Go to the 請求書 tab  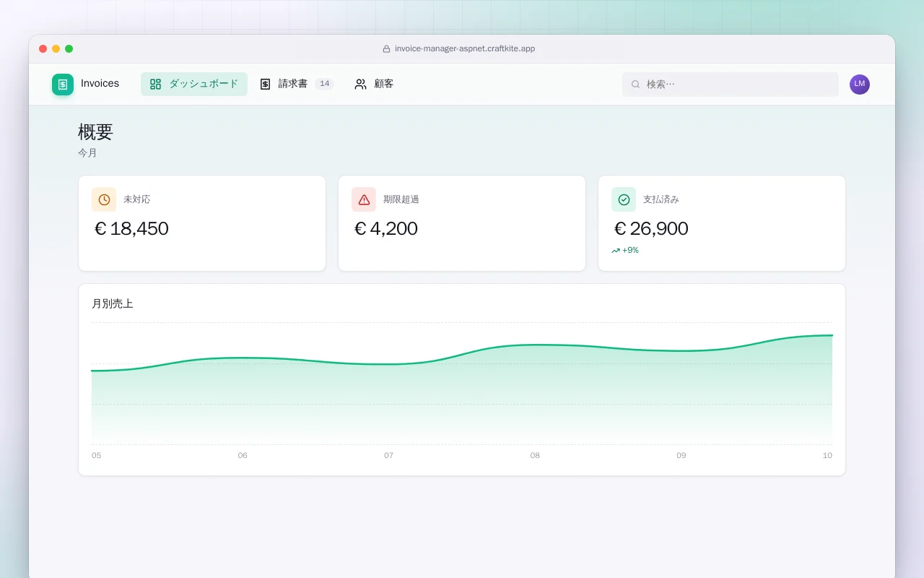[x=297, y=84]
